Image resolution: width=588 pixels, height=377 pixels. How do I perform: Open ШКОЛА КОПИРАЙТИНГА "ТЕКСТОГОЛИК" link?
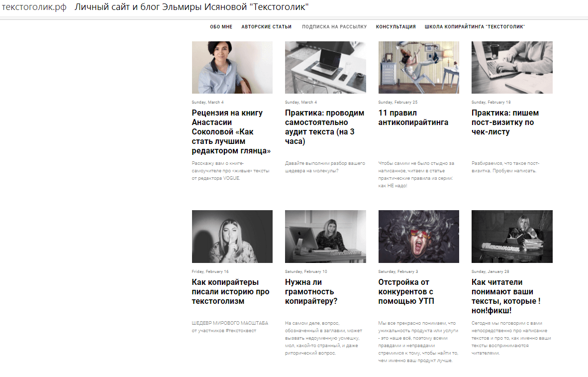475,27
